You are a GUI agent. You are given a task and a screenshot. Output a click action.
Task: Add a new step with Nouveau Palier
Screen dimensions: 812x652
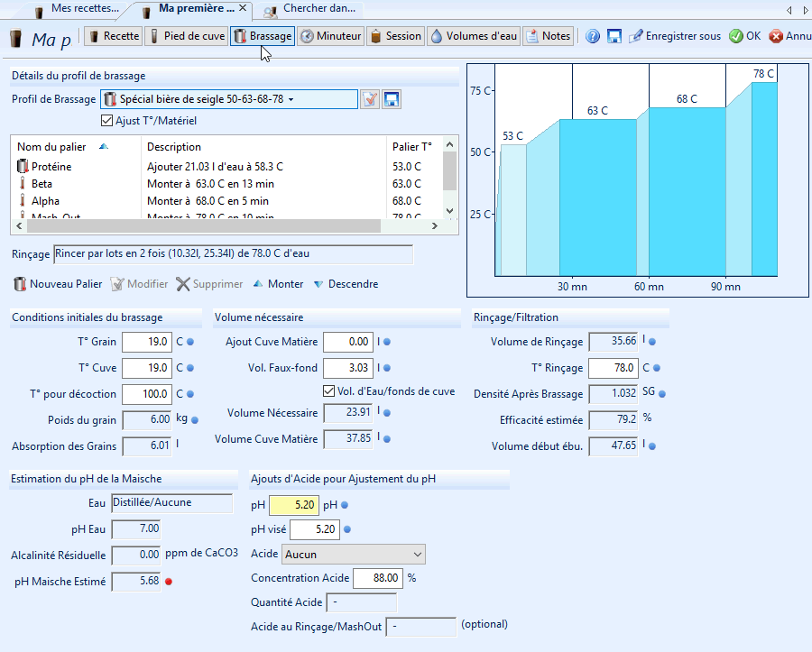click(58, 284)
